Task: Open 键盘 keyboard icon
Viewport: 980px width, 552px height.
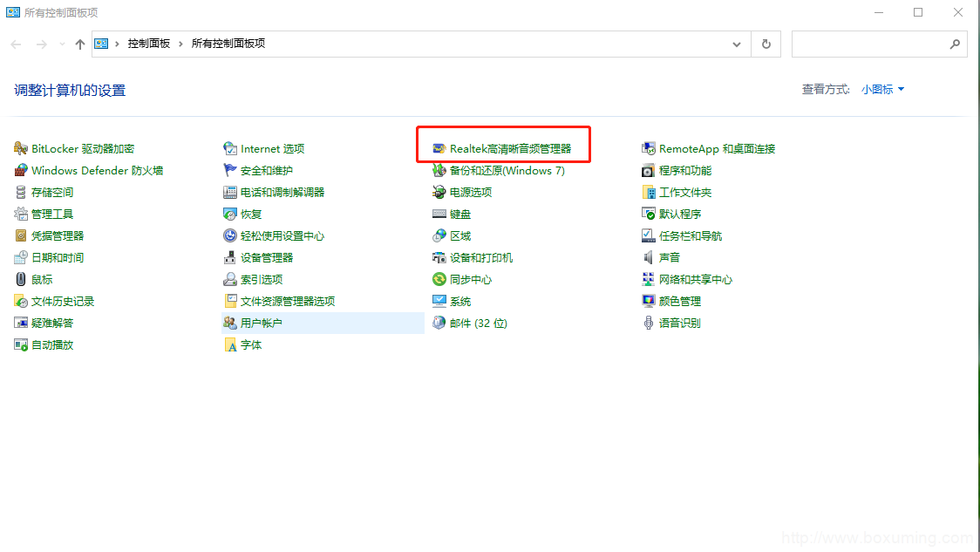Action: coord(439,215)
